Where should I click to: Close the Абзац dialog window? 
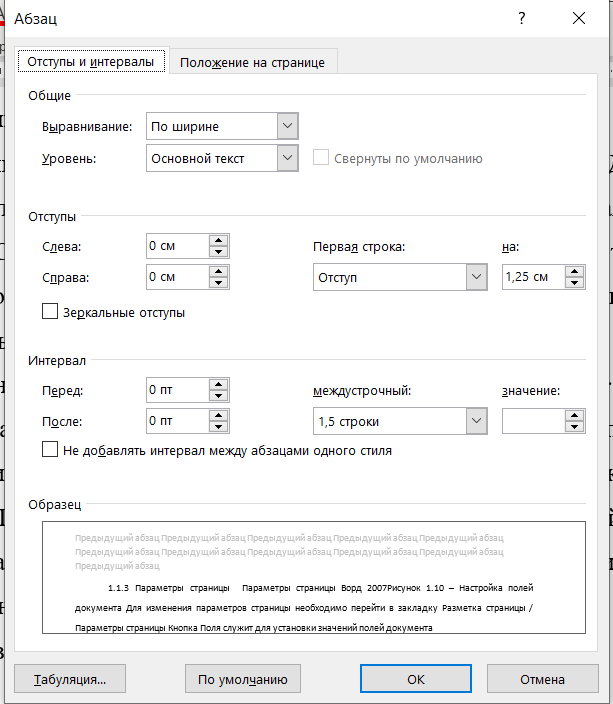coord(579,18)
